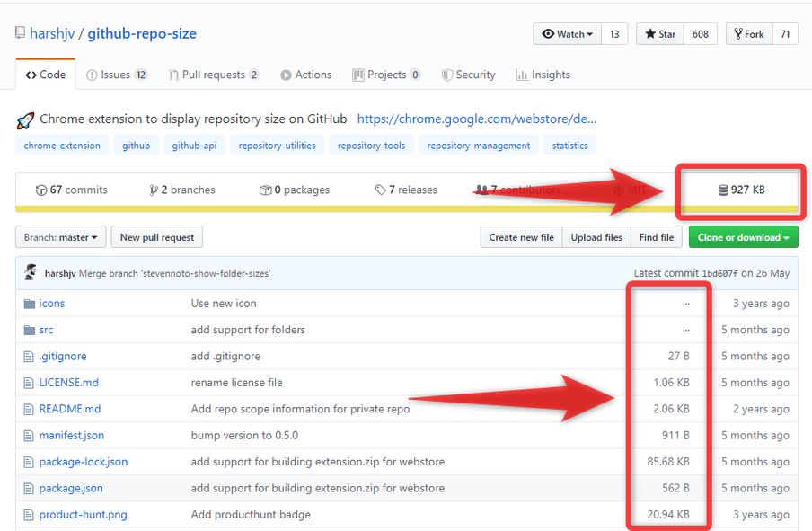Click the repository book icon beside harshjv
Screen dimensions: 812x531
coord(20,33)
